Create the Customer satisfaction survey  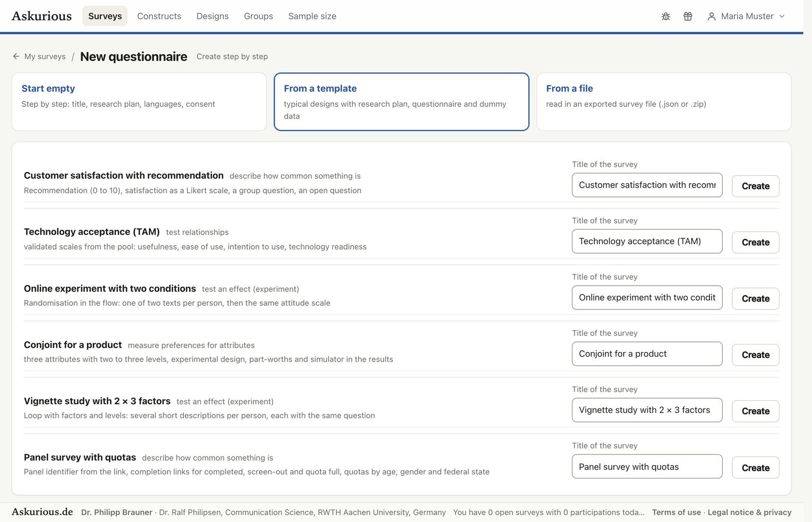pyautogui.click(x=755, y=186)
